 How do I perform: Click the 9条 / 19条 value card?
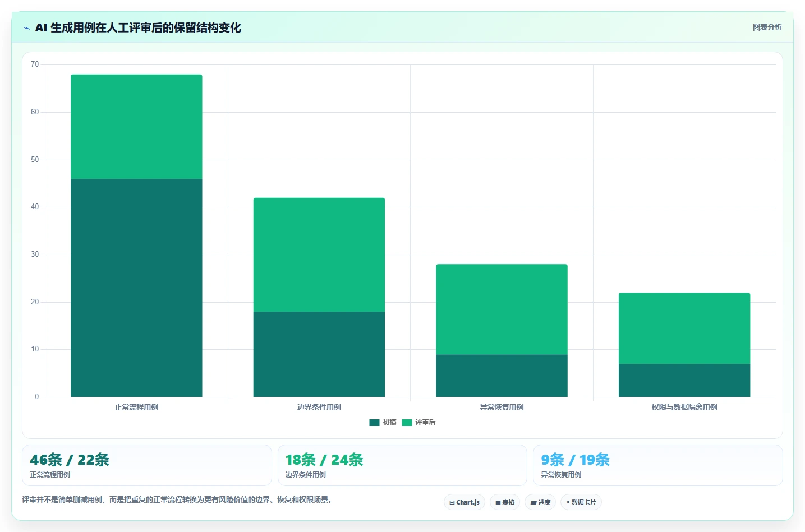[657, 465]
